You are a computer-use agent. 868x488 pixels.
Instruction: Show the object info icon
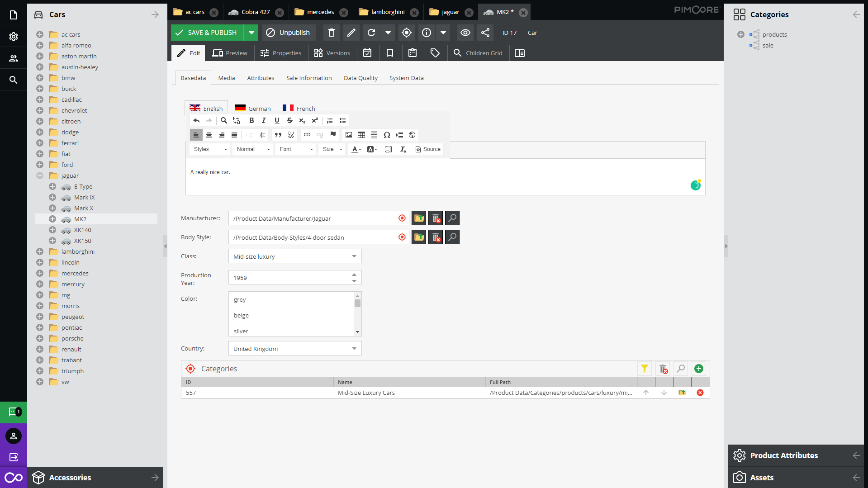427,33
